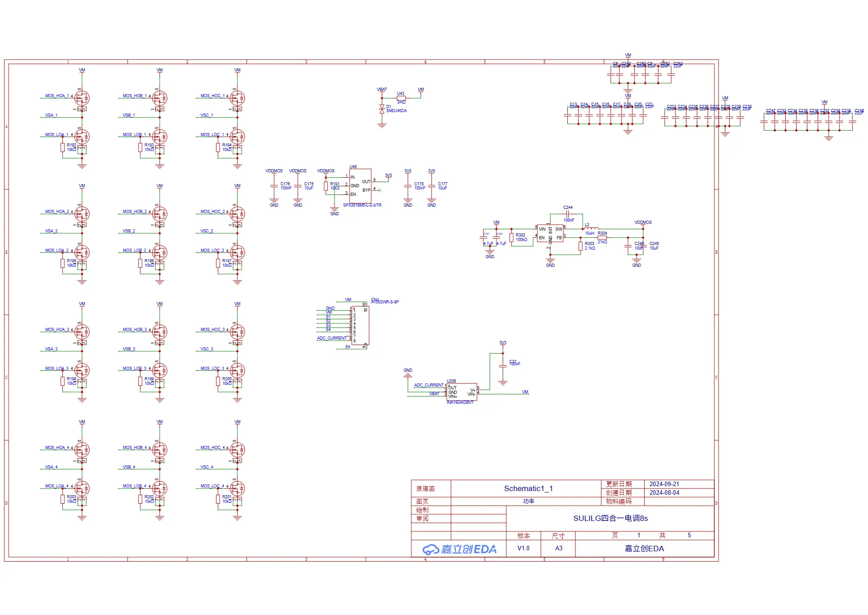
Task: Select resistor R195 designator
Action: tap(71, 261)
